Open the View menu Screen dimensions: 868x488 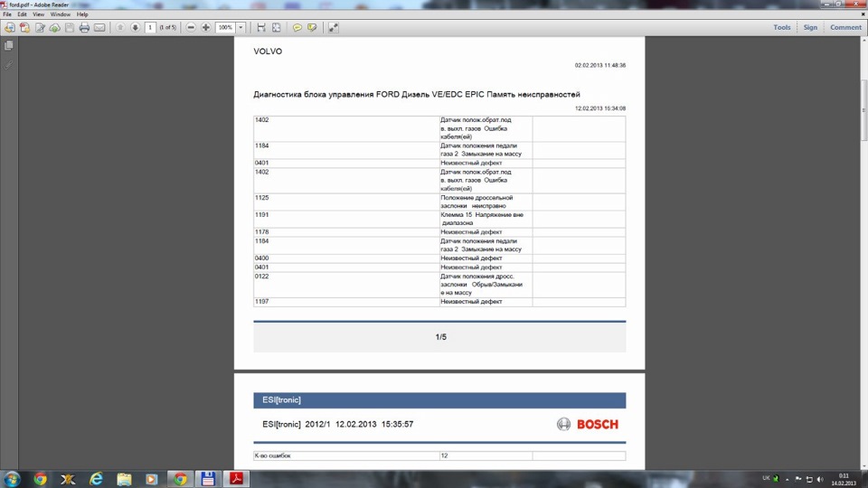[x=39, y=14]
